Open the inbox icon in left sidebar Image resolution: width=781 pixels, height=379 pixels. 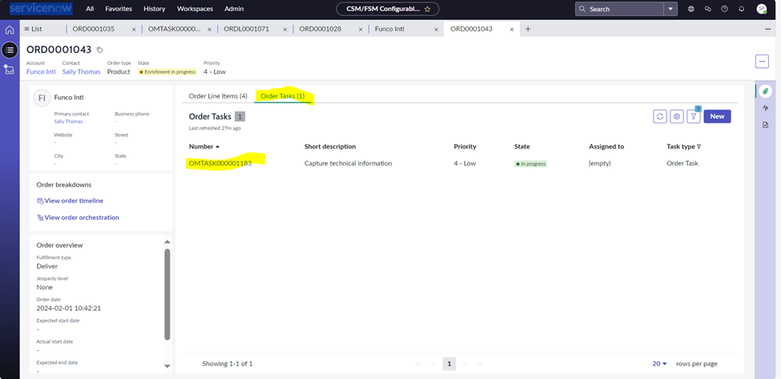9,69
